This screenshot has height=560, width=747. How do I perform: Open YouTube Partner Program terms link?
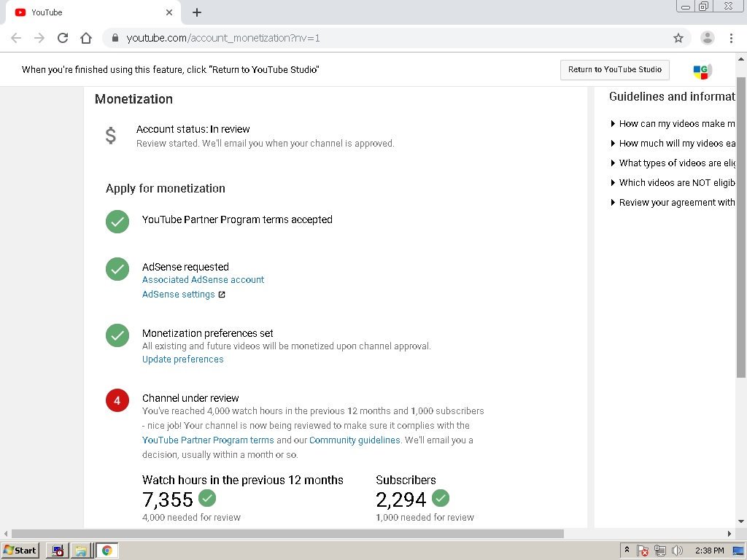[208, 440]
